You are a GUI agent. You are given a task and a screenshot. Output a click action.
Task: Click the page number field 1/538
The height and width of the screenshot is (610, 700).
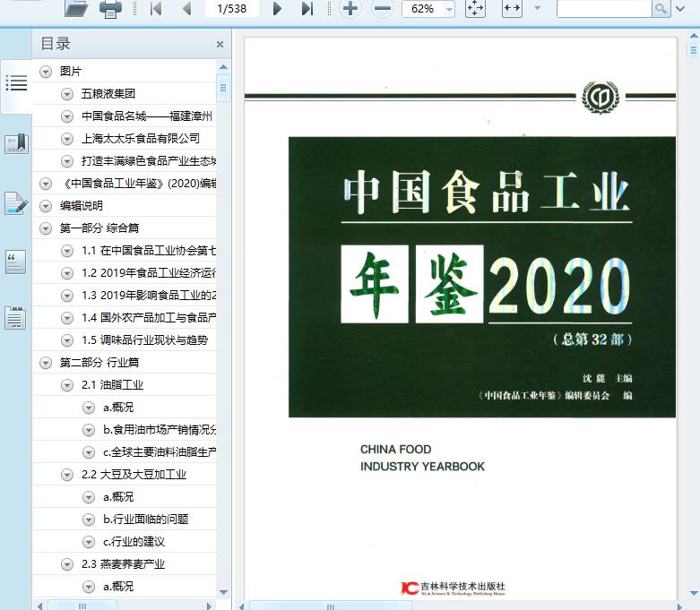point(232,8)
